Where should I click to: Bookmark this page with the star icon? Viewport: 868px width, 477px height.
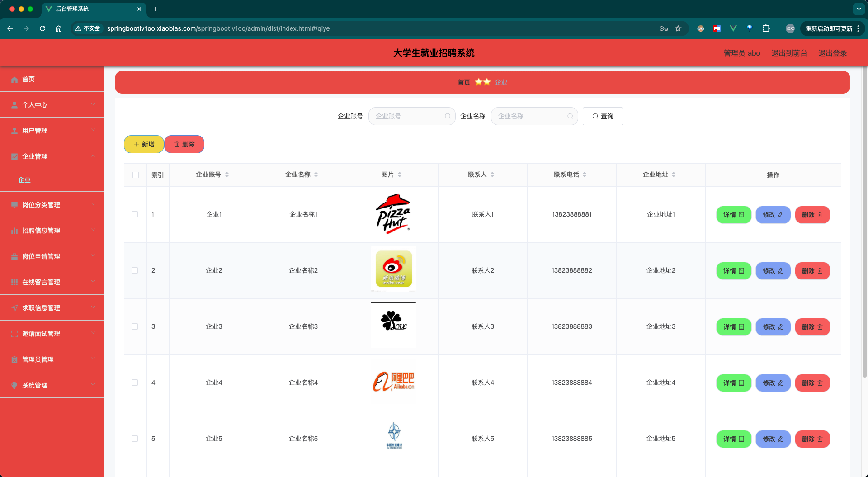[678, 28]
